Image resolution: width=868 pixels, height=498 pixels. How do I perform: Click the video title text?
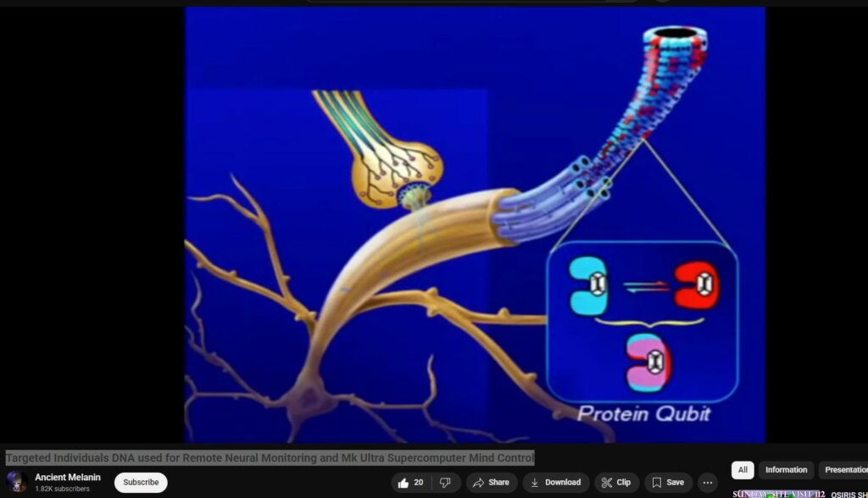[x=270, y=458]
